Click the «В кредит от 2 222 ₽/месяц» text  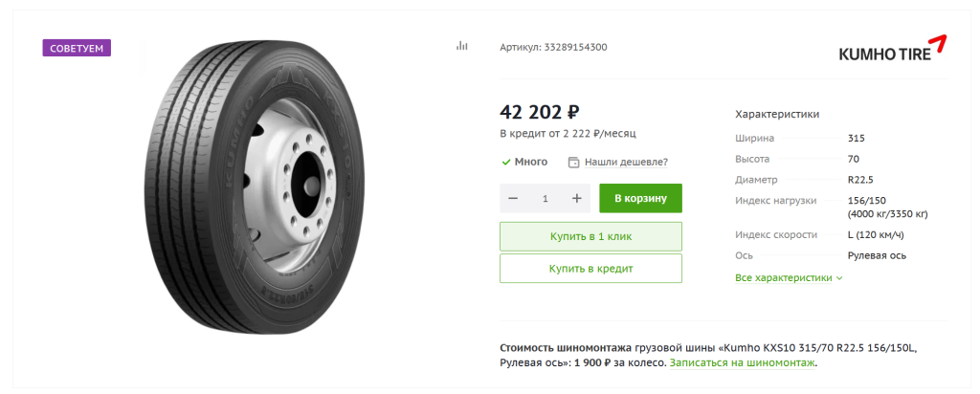(x=568, y=133)
